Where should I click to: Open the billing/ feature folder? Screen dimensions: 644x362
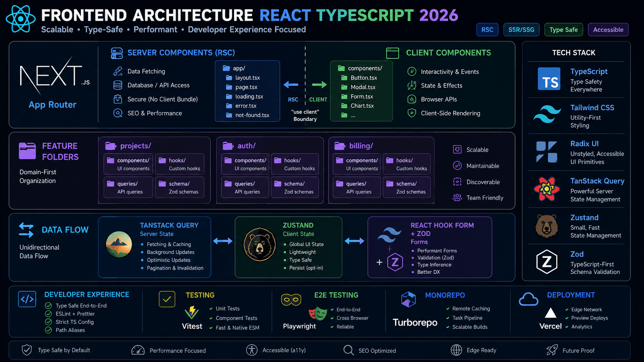pyautogui.click(x=354, y=146)
